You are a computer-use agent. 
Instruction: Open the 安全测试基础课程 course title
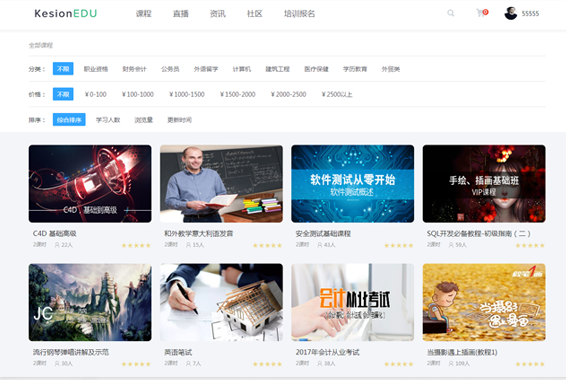click(323, 233)
